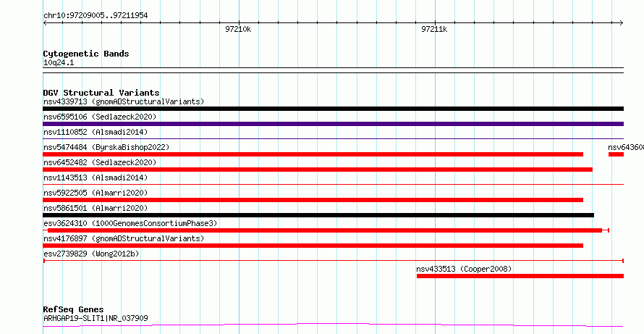Image resolution: width=644 pixels, height=334 pixels.
Task: Open the esv2739829 Wong2012b variant label
Action: [91, 254]
